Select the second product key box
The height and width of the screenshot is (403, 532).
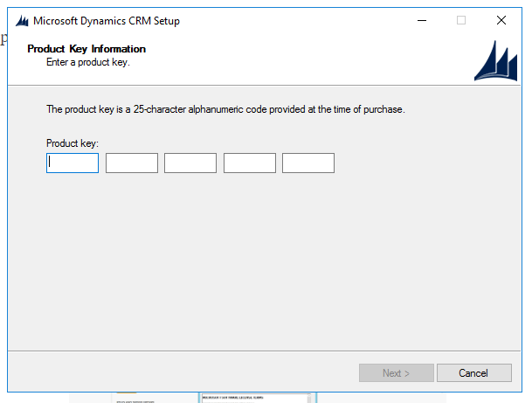tap(132, 163)
